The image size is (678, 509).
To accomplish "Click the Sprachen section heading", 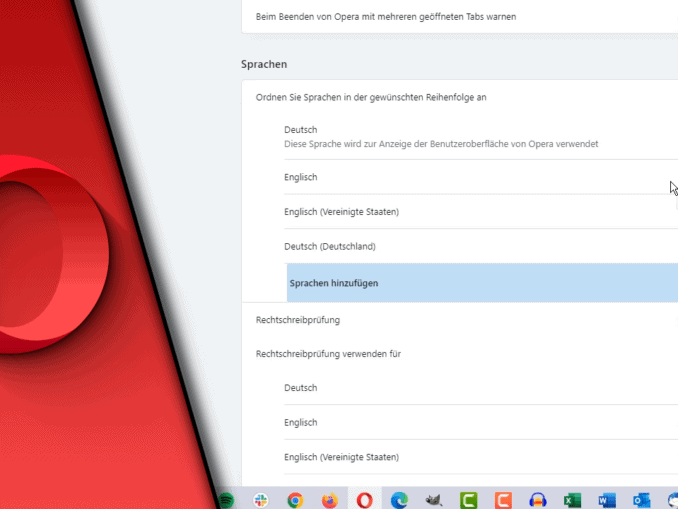I will [x=264, y=64].
